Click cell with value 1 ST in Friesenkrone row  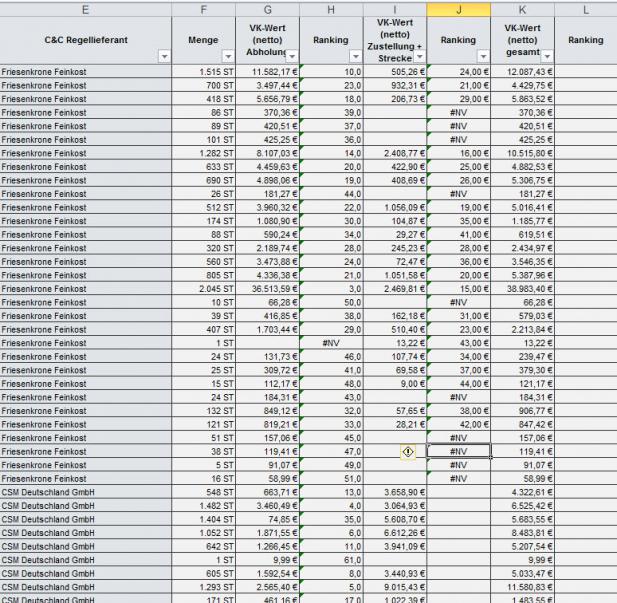pos(203,343)
